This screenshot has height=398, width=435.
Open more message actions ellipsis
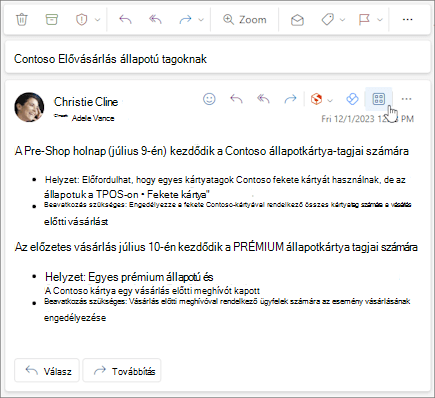[406, 99]
